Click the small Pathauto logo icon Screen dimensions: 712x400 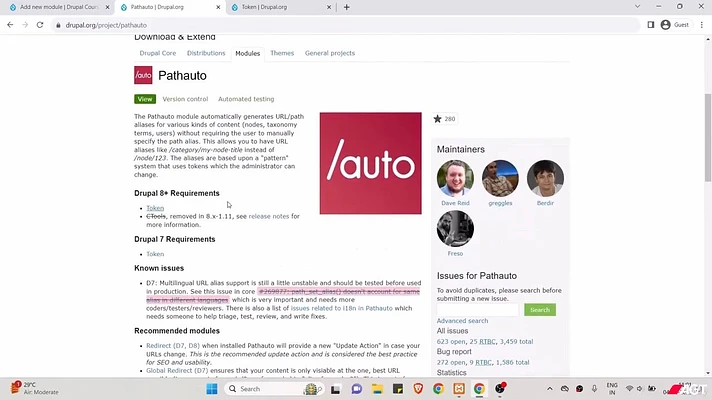[x=143, y=75]
